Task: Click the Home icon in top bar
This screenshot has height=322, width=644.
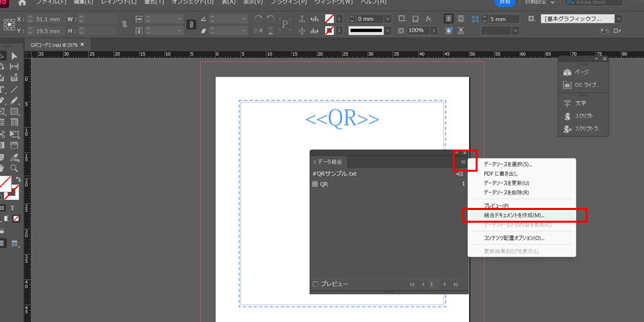Action: [21, 3]
